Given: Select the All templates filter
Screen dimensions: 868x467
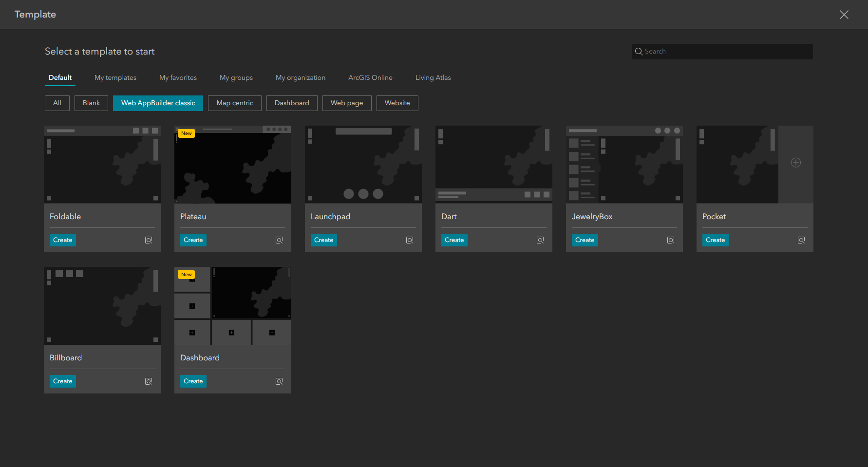Looking at the screenshot, I should click(57, 103).
